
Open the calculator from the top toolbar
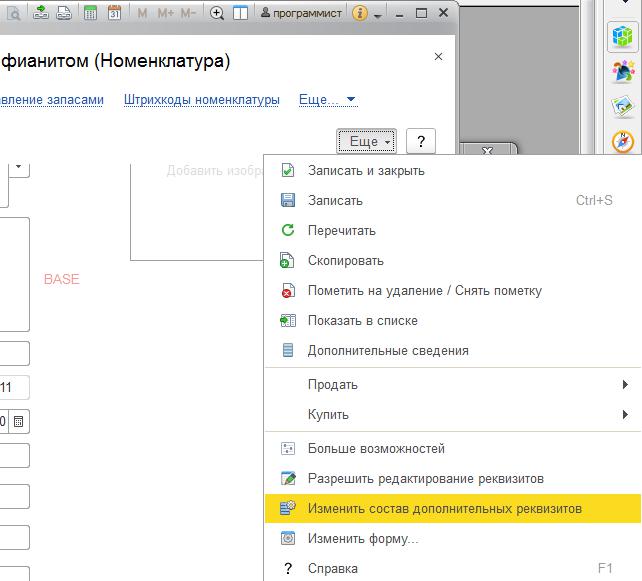click(x=91, y=13)
